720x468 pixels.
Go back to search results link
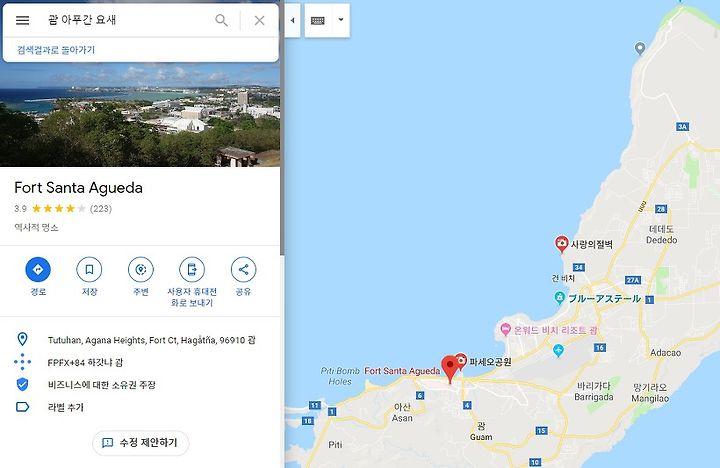tap(56, 50)
